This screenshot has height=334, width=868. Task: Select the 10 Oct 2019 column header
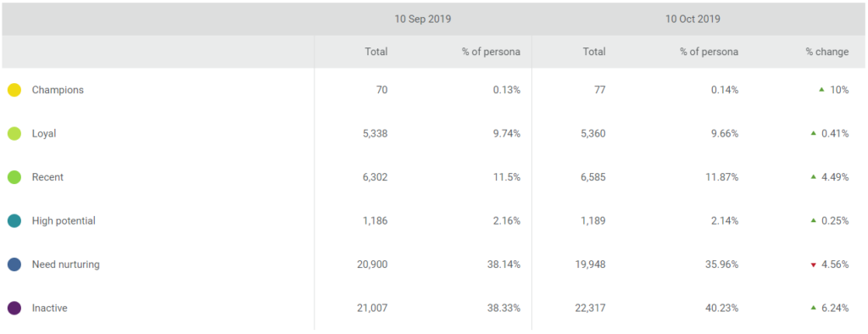pyautogui.click(x=693, y=19)
